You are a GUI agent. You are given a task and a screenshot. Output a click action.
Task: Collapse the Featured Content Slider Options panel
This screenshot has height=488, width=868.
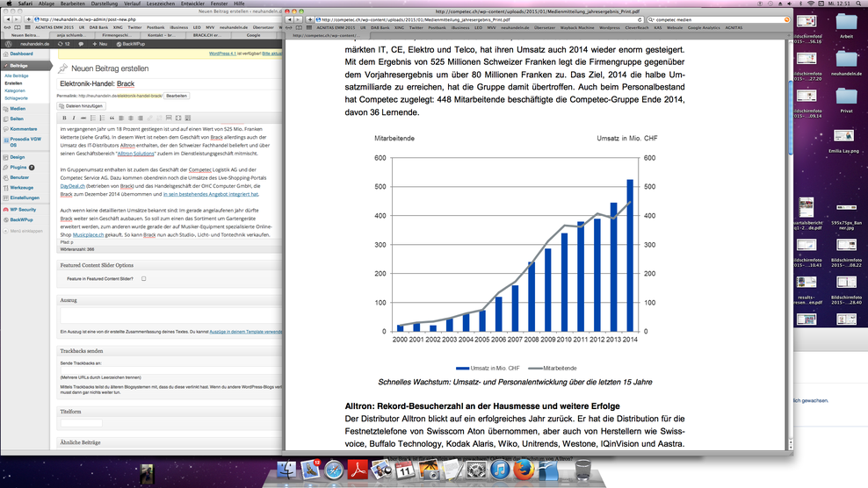pos(170,265)
